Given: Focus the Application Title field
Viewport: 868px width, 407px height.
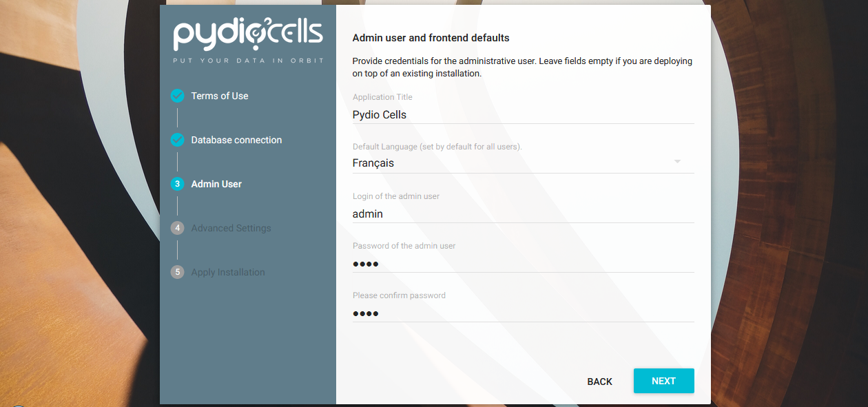Looking at the screenshot, I should click(522, 115).
